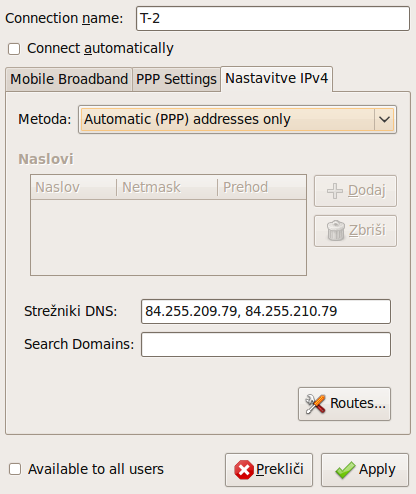
Task: Focus the Strežniki DNS input field
Action: (x=266, y=311)
